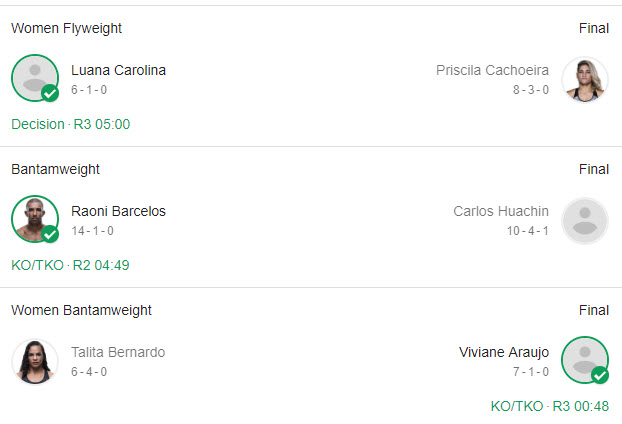This screenshot has width=622, height=424.
Task: Click winner checkmark on Luana Carolina
Action: tap(50, 94)
